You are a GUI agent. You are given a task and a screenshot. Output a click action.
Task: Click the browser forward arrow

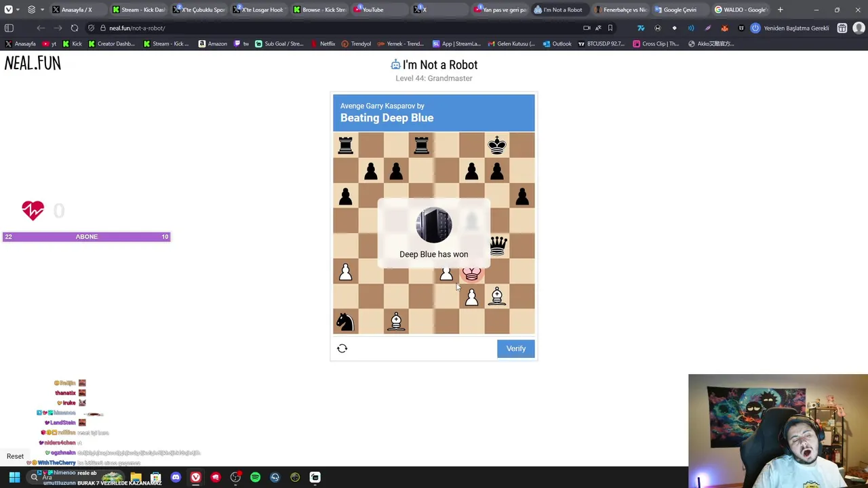click(x=58, y=28)
